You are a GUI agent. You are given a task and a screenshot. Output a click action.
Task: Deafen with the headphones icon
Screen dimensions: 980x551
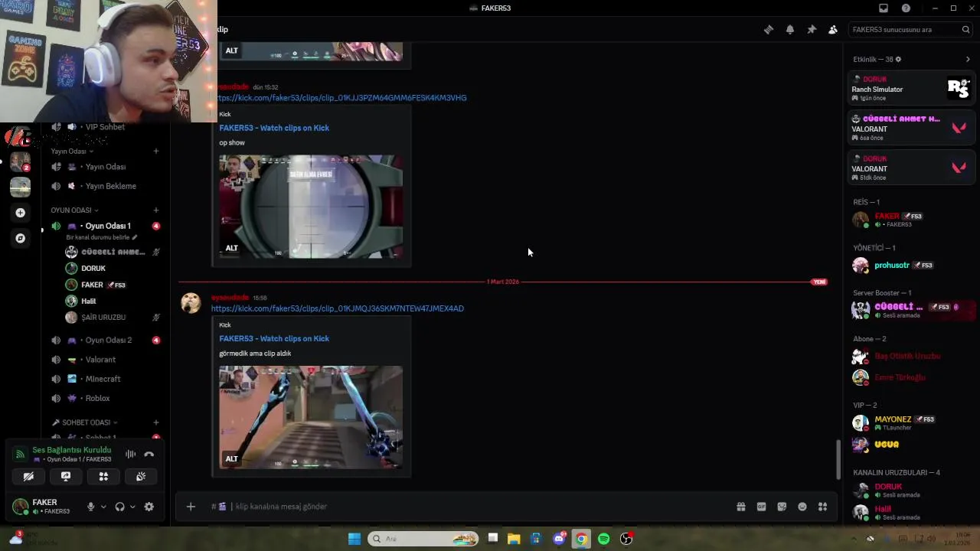[x=119, y=507]
